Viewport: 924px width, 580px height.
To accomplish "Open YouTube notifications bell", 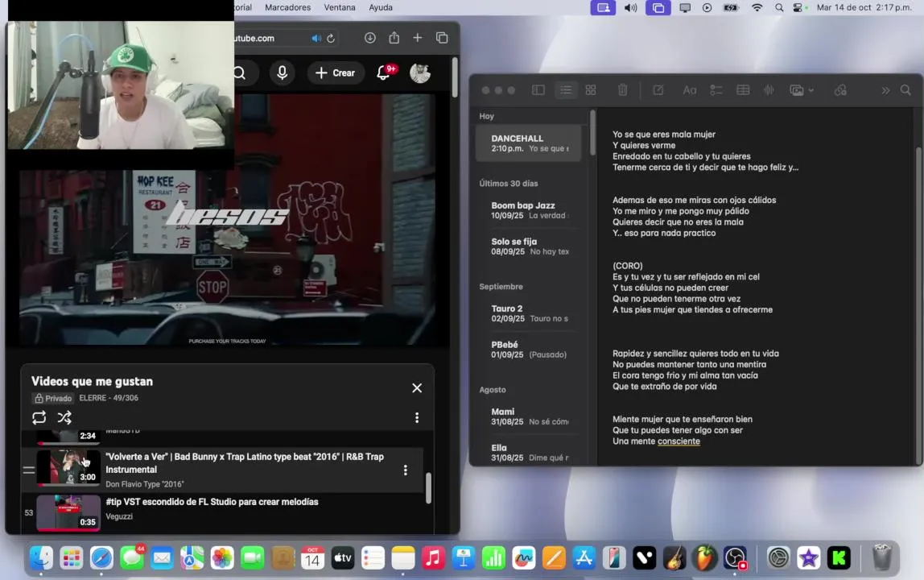I will pyautogui.click(x=383, y=73).
